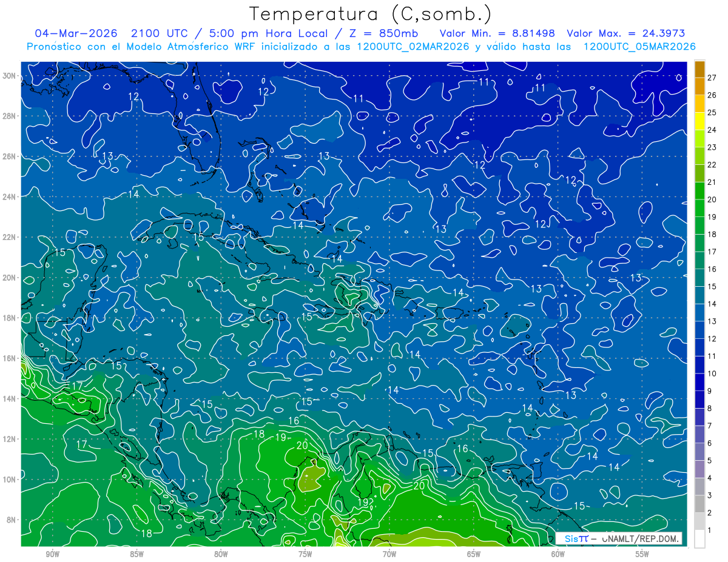This screenshot has width=728, height=562.
Task: Click the '22N' latitude axis label
Action: [x=9, y=237]
